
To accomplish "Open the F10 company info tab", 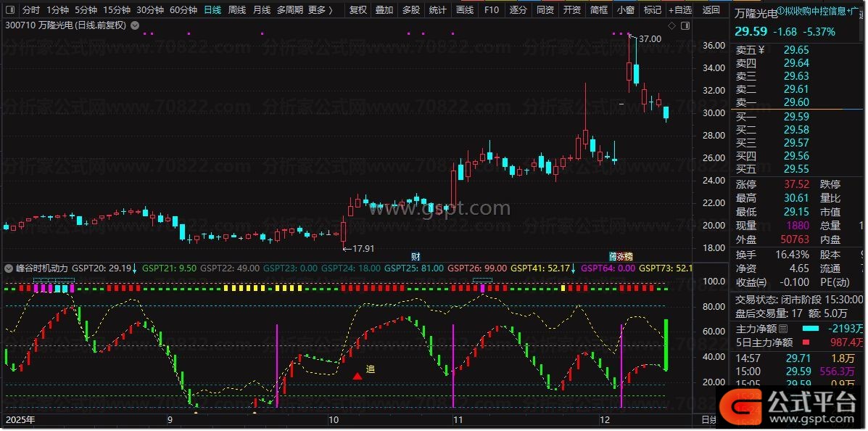I will pos(491,10).
